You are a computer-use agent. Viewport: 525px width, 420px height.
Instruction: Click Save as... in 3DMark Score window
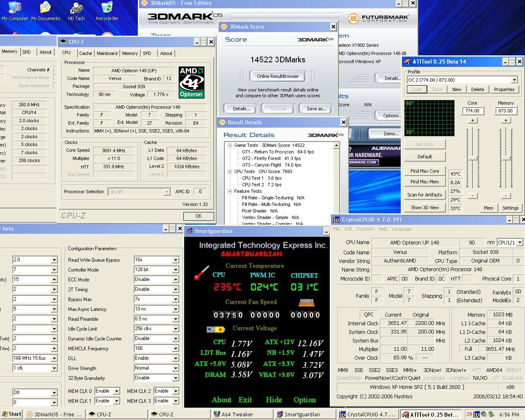(x=316, y=109)
